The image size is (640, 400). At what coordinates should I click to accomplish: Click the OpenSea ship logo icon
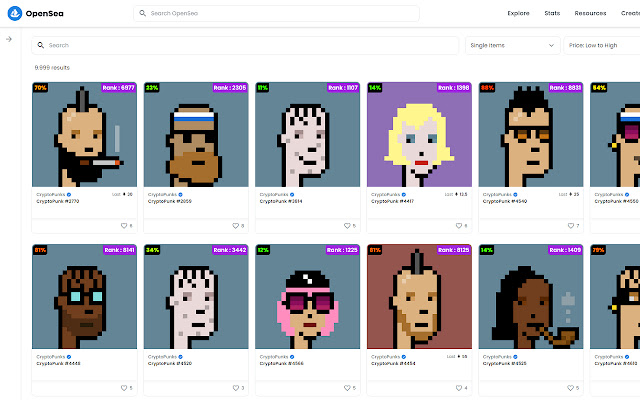[15, 13]
